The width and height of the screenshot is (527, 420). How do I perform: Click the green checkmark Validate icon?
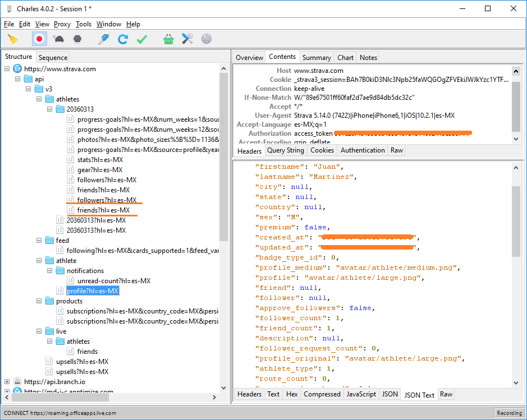pyautogui.click(x=141, y=39)
